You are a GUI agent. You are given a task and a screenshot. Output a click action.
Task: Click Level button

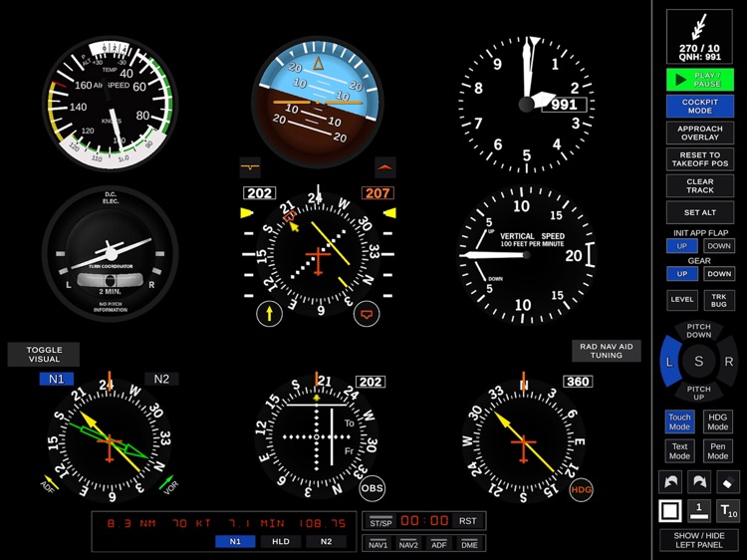(681, 300)
